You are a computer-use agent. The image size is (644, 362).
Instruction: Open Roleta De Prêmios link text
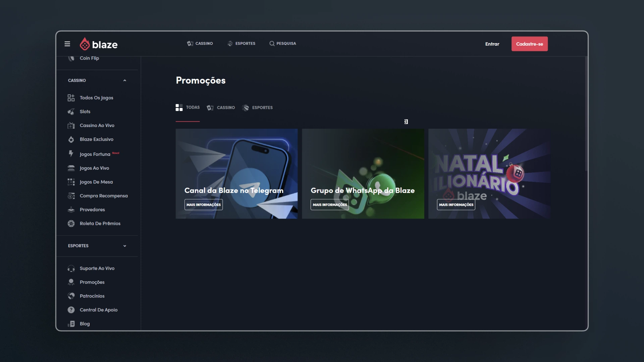coord(100,224)
